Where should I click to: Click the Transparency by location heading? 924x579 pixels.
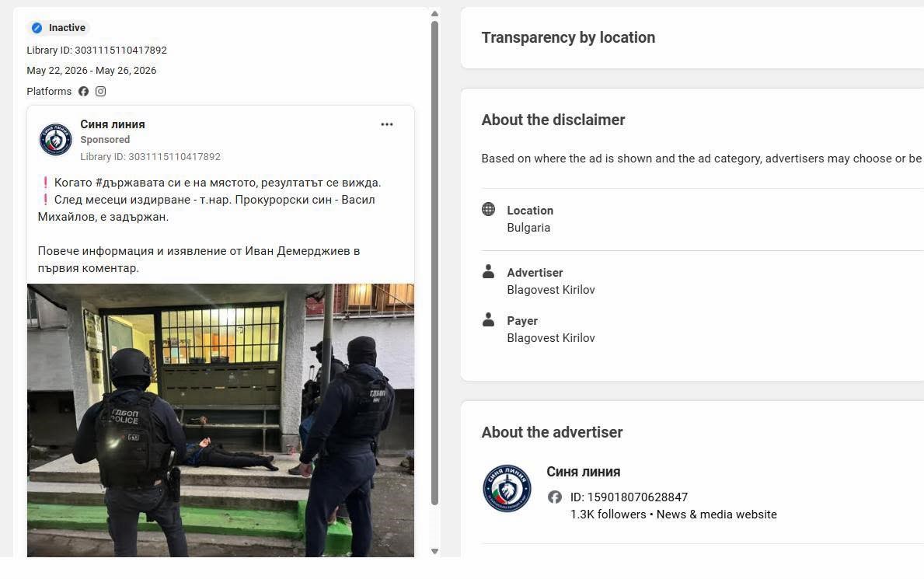click(x=568, y=38)
